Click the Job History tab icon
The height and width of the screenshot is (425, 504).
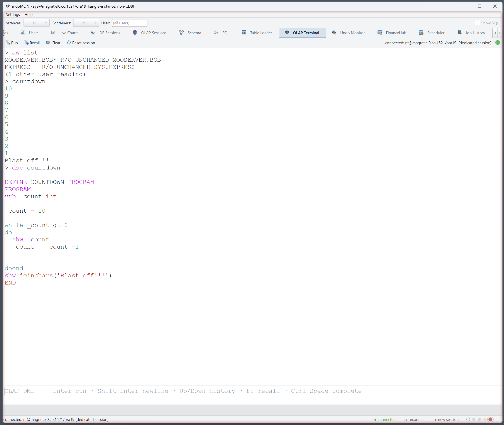point(460,32)
